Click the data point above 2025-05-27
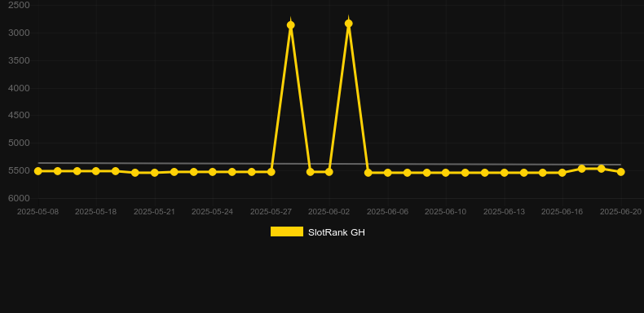 coord(271,172)
